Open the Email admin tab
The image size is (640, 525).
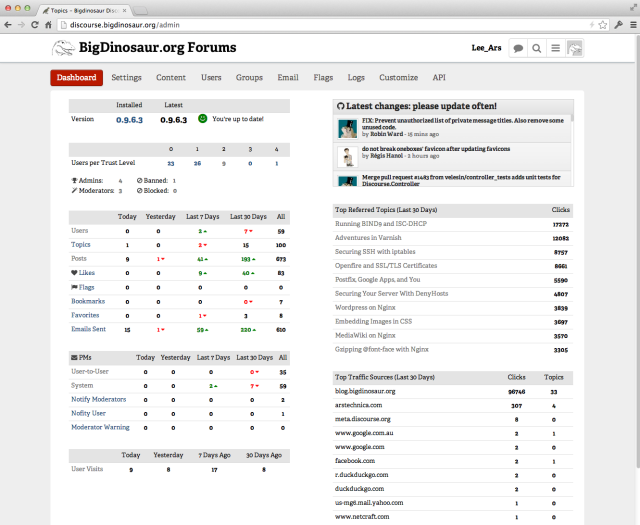(x=288, y=78)
